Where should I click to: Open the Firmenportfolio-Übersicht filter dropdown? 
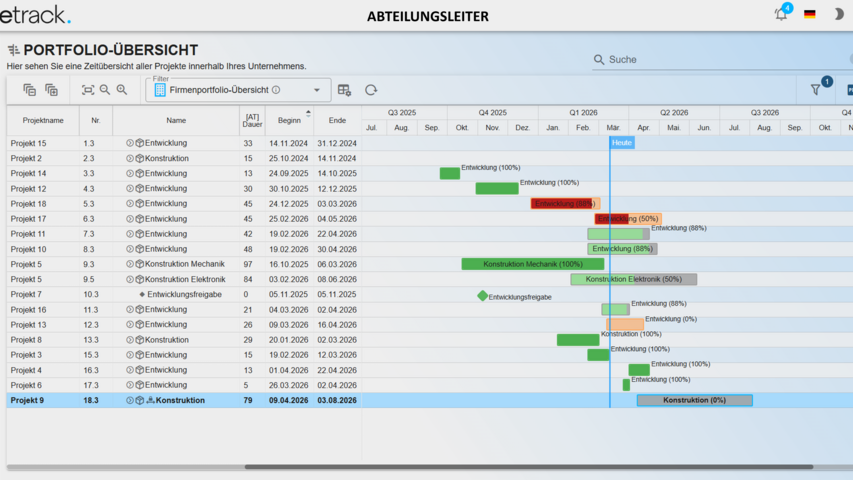(238, 90)
